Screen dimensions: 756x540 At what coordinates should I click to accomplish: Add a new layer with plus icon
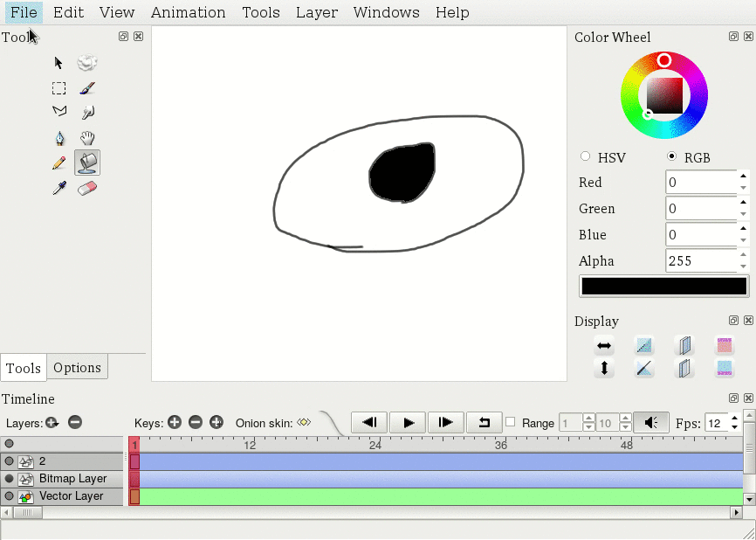click(52, 423)
